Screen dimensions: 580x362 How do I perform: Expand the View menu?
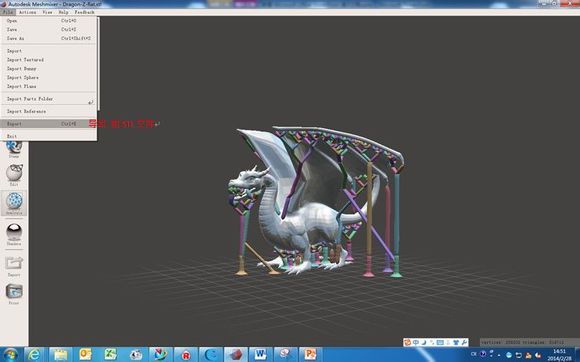47,12
